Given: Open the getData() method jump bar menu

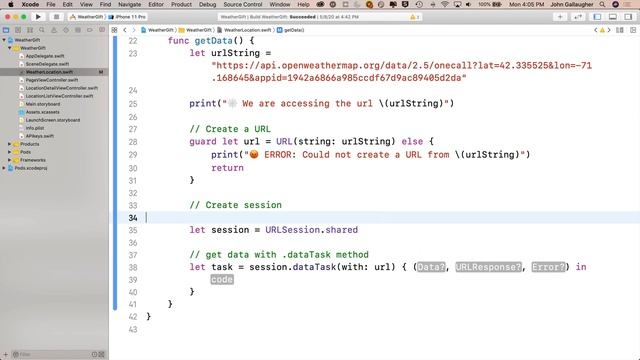Looking at the screenshot, I should coord(291,30).
